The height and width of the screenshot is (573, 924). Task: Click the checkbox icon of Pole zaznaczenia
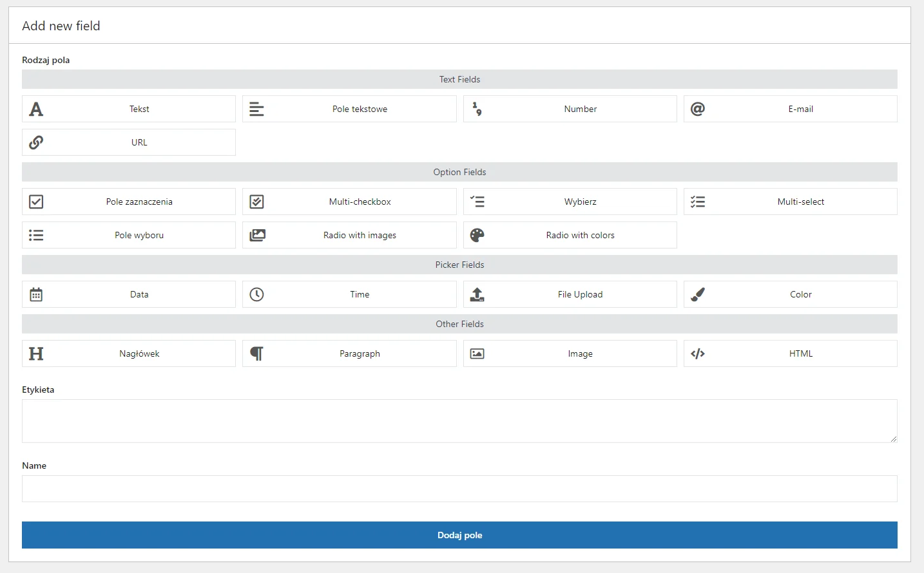click(36, 202)
